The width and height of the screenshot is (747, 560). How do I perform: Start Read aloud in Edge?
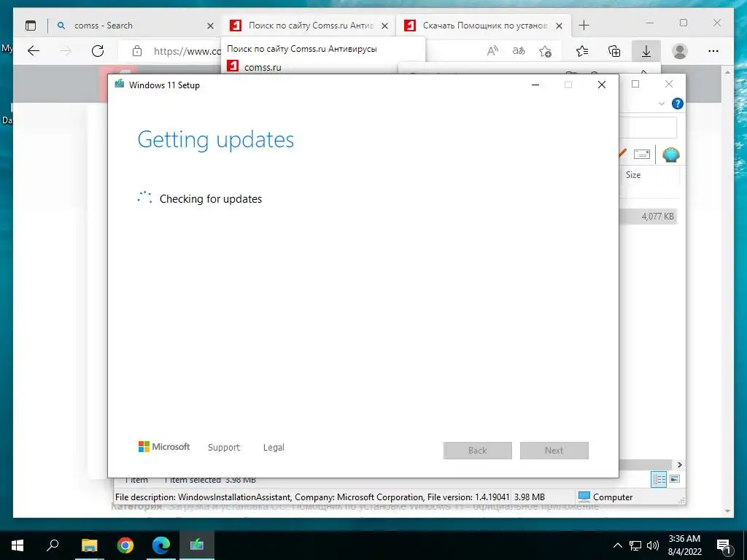(x=492, y=51)
